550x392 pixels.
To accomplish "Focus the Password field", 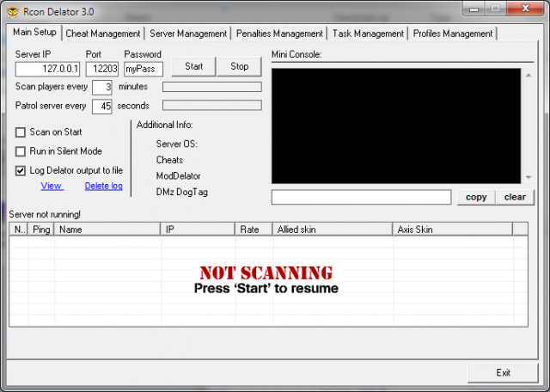I will point(144,69).
